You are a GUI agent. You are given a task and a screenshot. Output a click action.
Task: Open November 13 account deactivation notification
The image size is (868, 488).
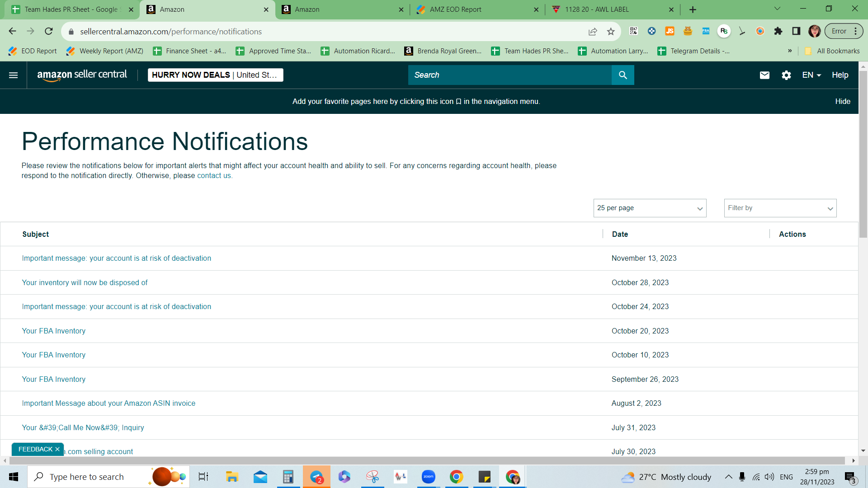116,258
